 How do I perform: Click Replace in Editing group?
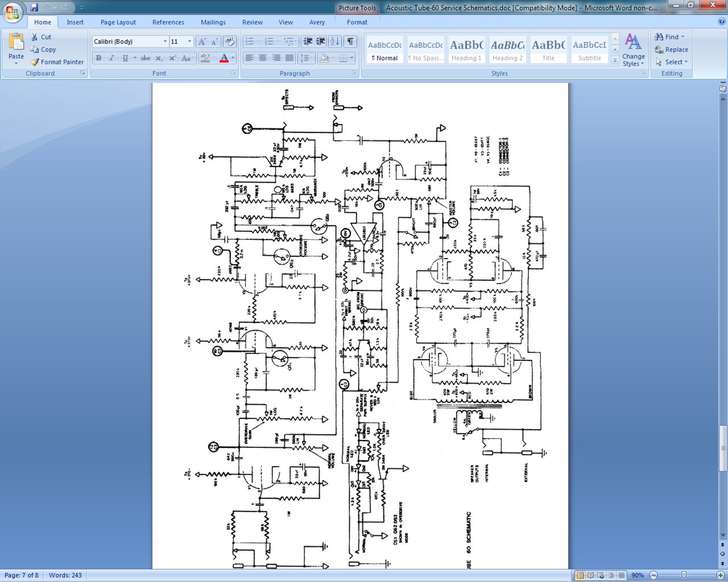coord(671,49)
